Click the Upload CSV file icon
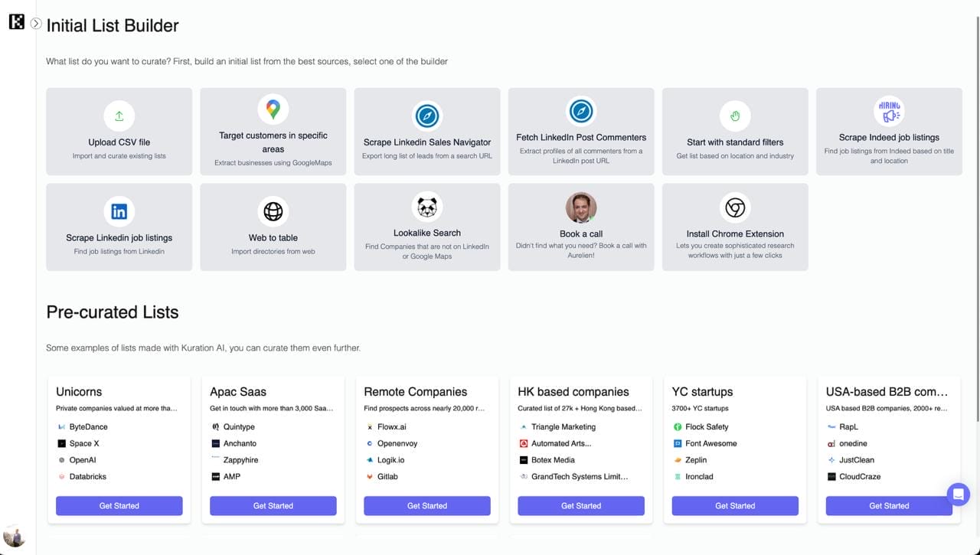980x555 pixels. [x=119, y=116]
